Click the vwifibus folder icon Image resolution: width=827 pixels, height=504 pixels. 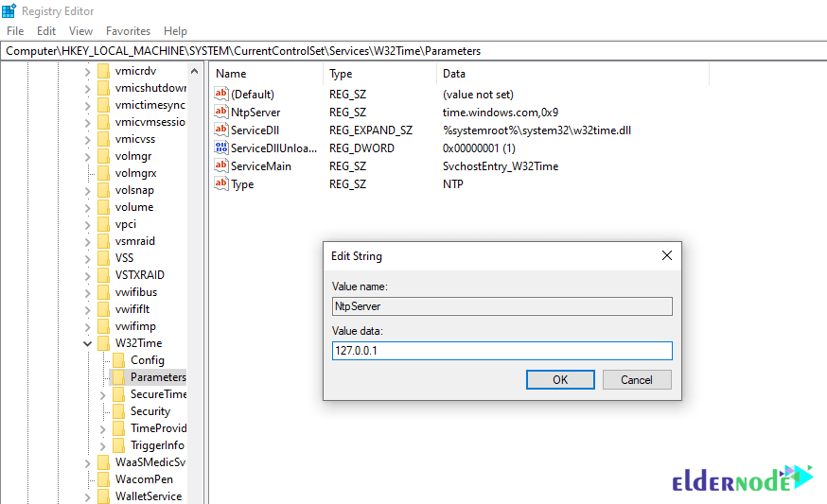pyautogui.click(x=104, y=292)
